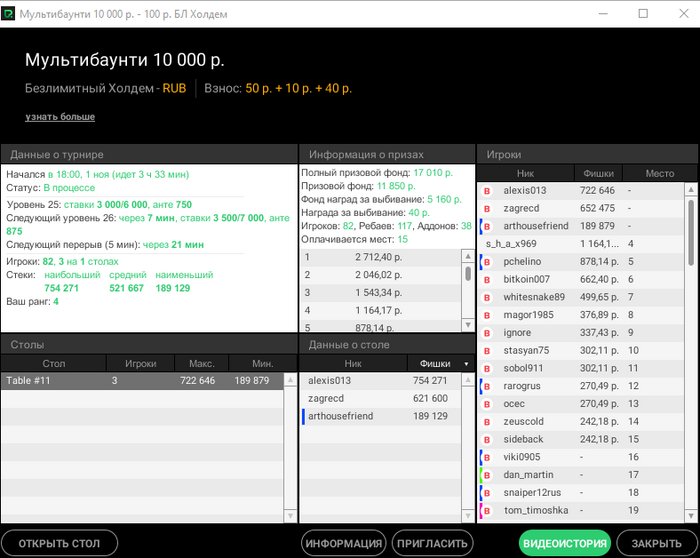Click the ПРИГЛАСИТЬ button
Screen dimensions: 700x558
[x=432, y=543]
